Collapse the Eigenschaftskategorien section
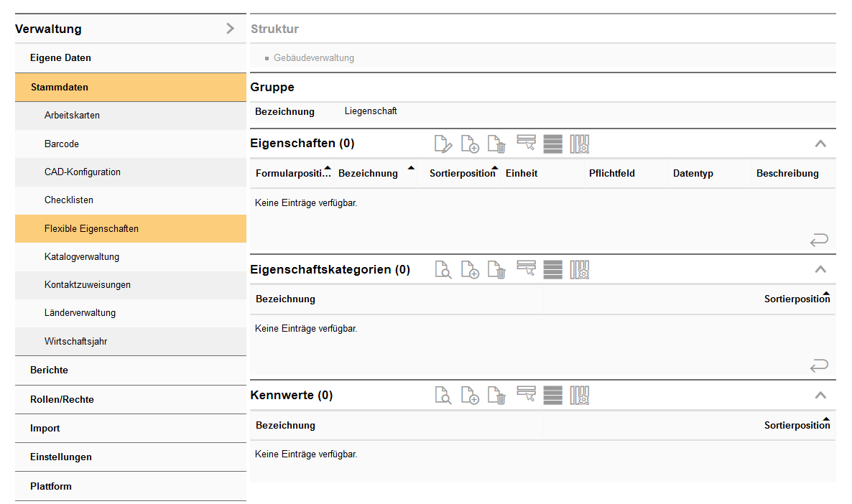This screenshot has width=852, height=504. pyautogui.click(x=820, y=270)
